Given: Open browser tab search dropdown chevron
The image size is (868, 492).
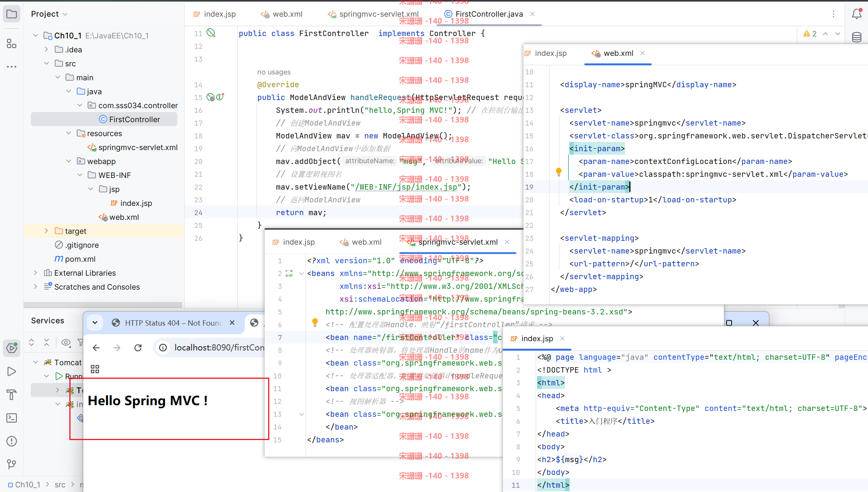Looking at the screenshot, I should tap(95, 323).
